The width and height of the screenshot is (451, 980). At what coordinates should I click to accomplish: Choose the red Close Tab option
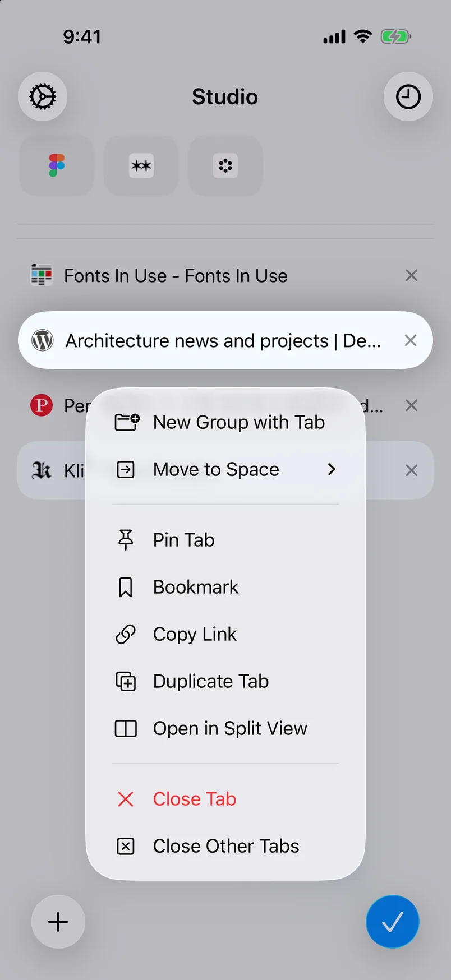pyautogui.click(x=225, y=799)
